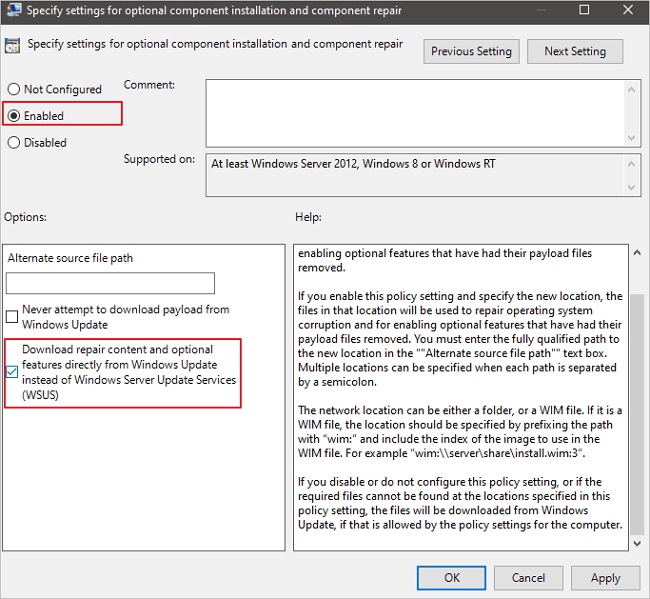This screenshot has width=650, height=599.
Task: Select the Not Configured radio button
Action: tap(13, 89)
